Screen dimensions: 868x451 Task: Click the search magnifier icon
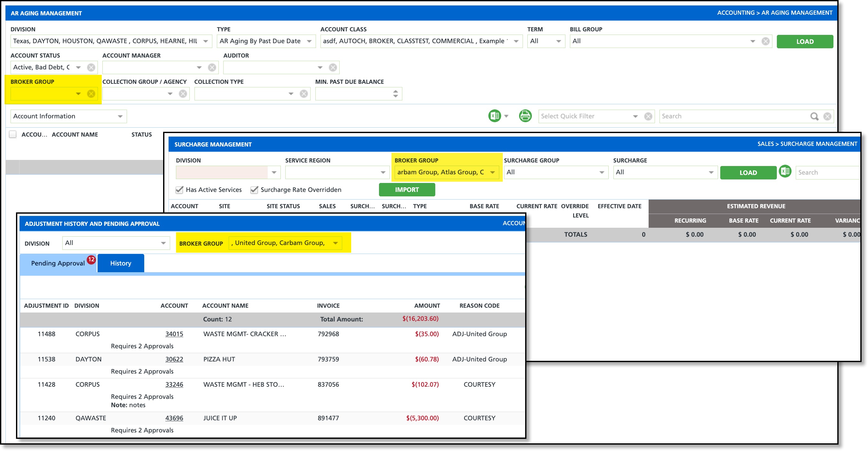(814, 116)
